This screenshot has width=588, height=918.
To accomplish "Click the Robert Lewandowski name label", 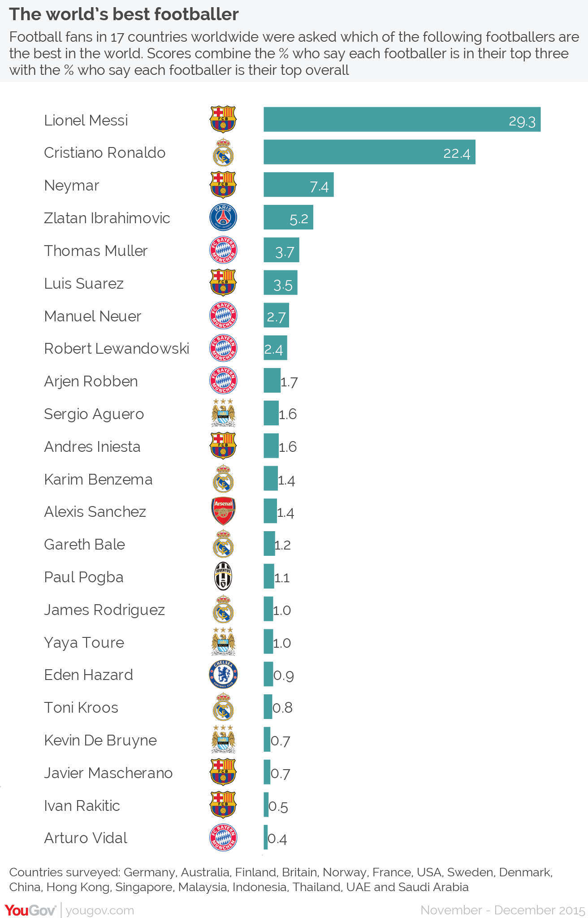I will tap(117, 348).
